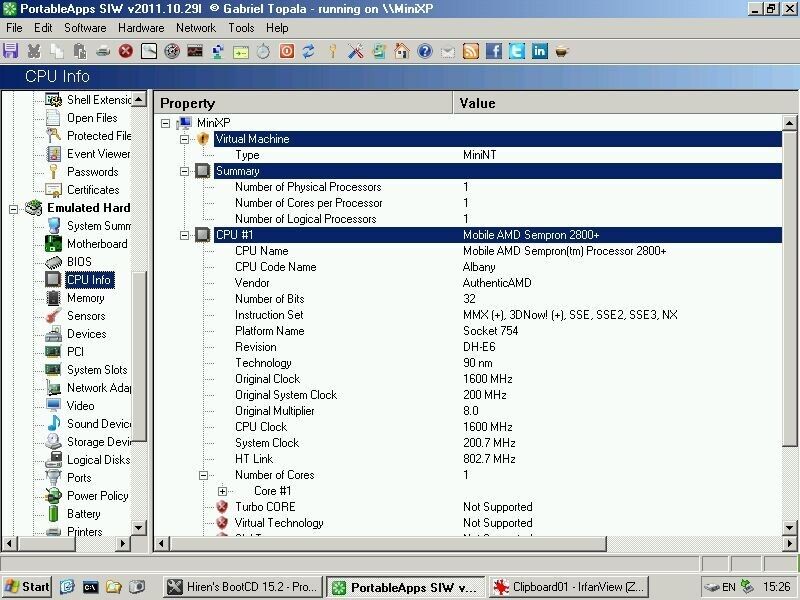Image resolution: width=800 pixels, height=600 pixels.
Task: Click the property list scroll-down arrow
Action: click(789, 528)
